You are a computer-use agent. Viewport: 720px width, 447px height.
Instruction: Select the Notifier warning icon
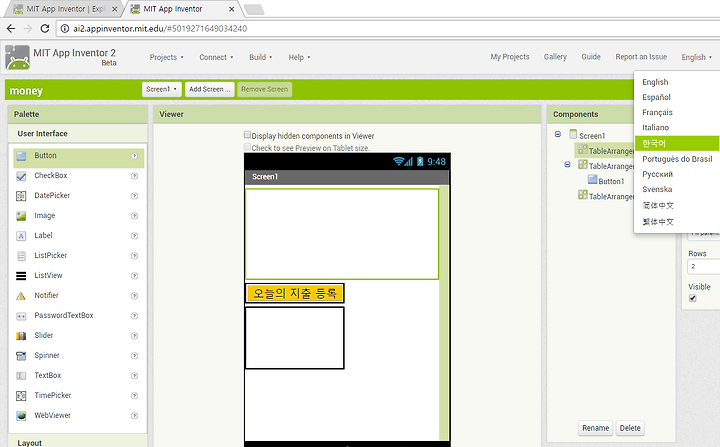pyautogui.click(x=21, y=296)
